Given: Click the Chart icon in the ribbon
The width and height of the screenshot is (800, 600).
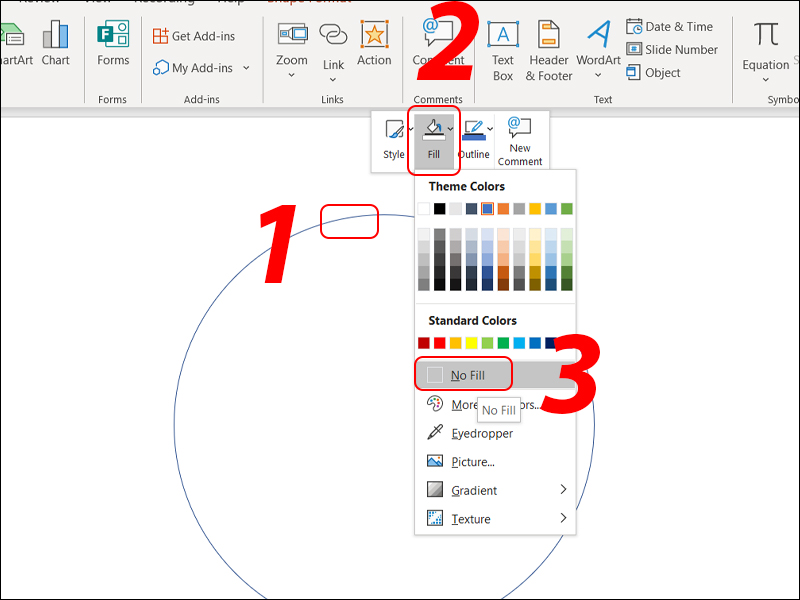Looking at the screenshot, I should coord(55,44).
